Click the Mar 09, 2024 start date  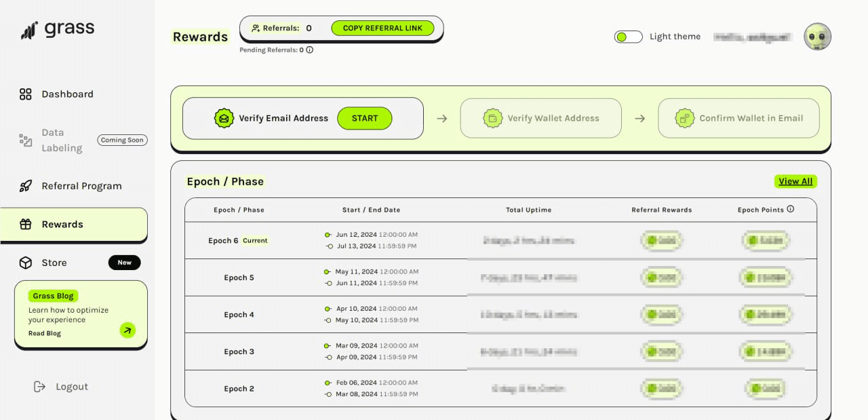tap(356, 346)
